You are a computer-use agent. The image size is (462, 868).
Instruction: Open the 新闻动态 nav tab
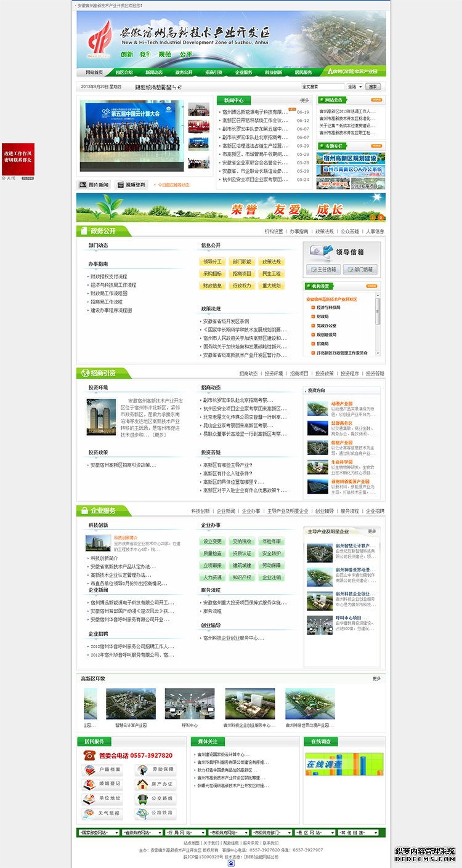(x=154, y=72)
